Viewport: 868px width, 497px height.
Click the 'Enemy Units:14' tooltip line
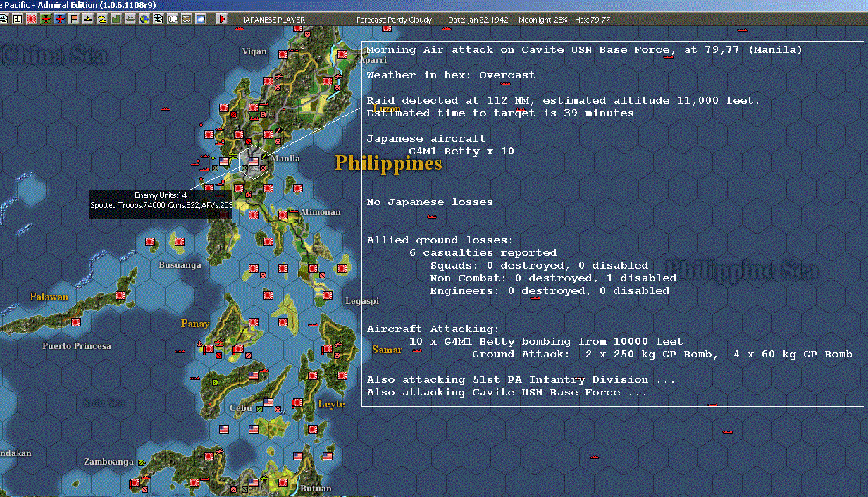point(161,195)
